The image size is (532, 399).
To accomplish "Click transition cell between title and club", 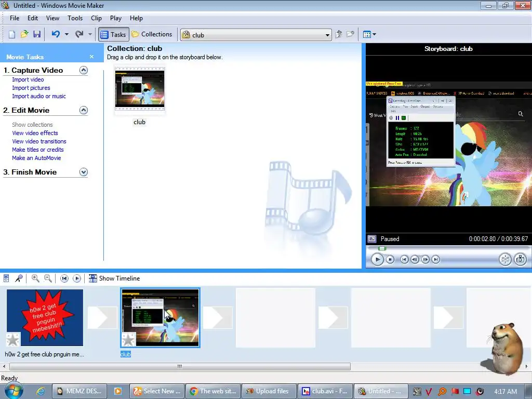I will 102,317.
